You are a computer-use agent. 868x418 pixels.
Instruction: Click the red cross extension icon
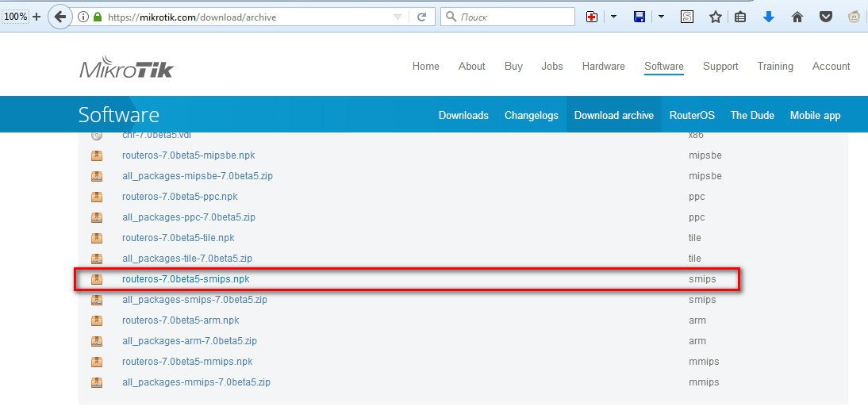point(592,17)
